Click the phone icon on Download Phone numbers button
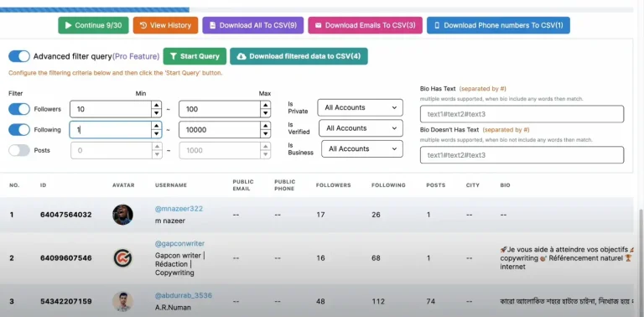This screenshot has height=317, width=644. [437, 25]
